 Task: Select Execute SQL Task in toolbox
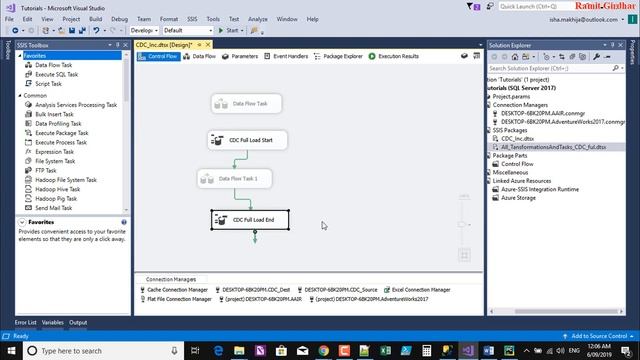point(56,74)
